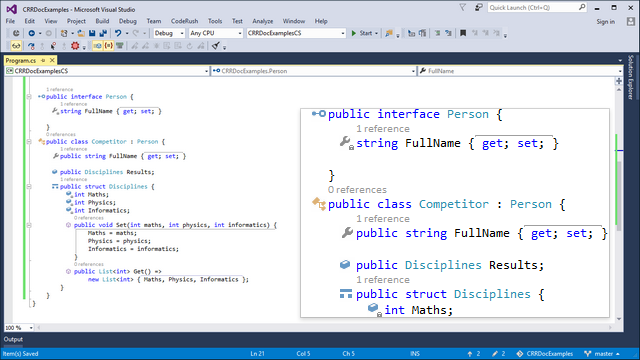Click Ln 21 in the status bar

(x=257, y=354)
